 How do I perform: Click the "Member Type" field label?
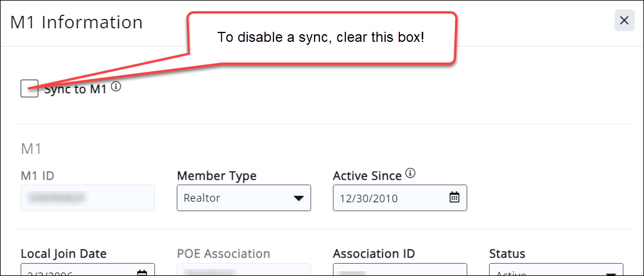[x=216, y=176]
